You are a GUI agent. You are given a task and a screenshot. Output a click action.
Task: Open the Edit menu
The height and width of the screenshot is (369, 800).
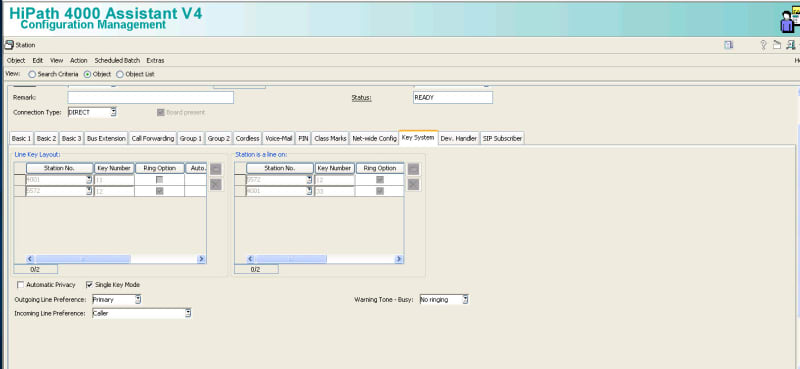[38, 60]
